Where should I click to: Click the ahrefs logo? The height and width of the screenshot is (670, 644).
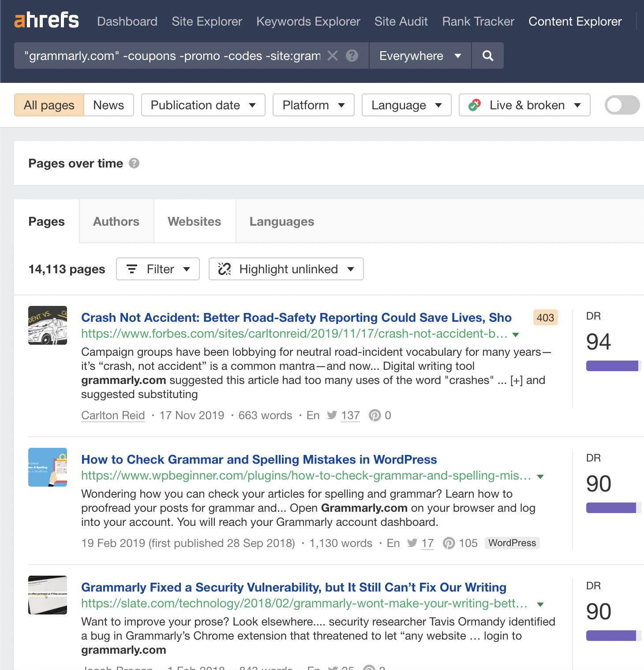[46, 20]
